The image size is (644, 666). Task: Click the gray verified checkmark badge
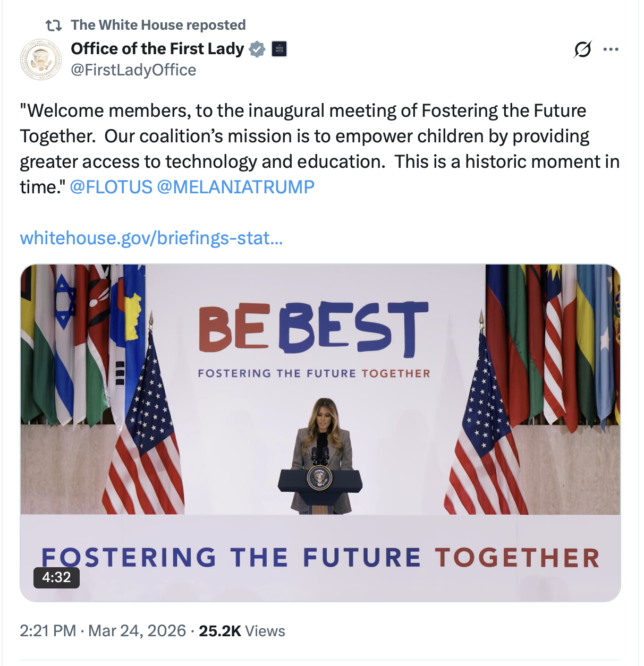257,49
